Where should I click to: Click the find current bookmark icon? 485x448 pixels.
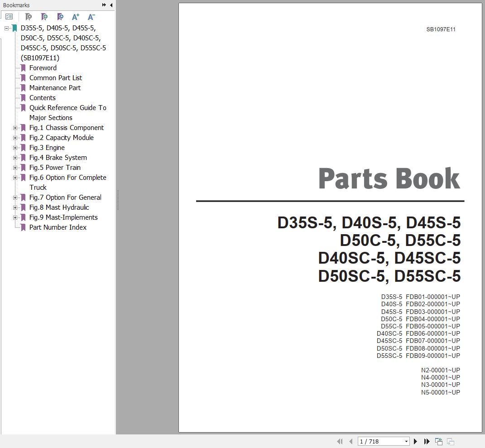(60, 17)
